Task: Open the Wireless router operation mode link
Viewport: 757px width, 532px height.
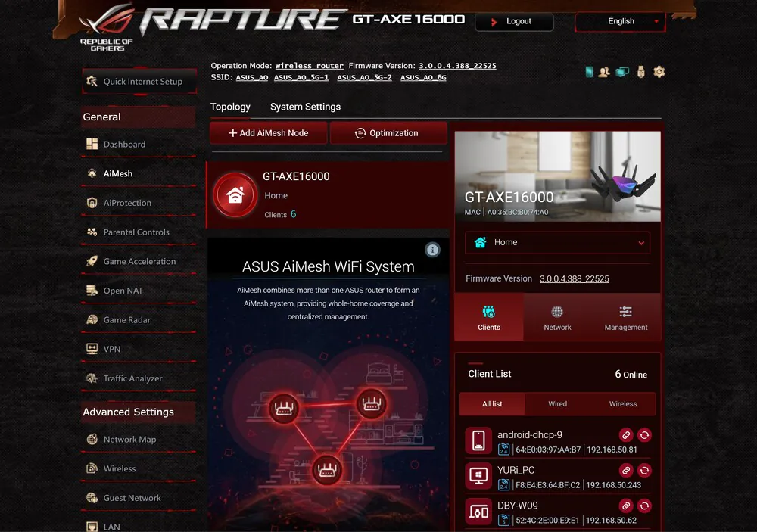Action: (x=309, y=66)
